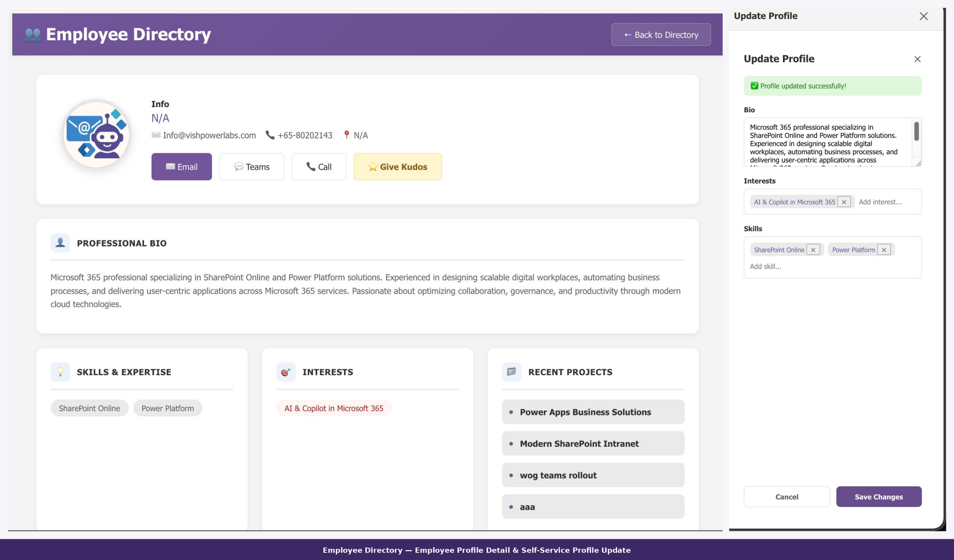Screen dimensions: 954x560
Task: Close the inner Update Profile form
Action: (917, 59)
